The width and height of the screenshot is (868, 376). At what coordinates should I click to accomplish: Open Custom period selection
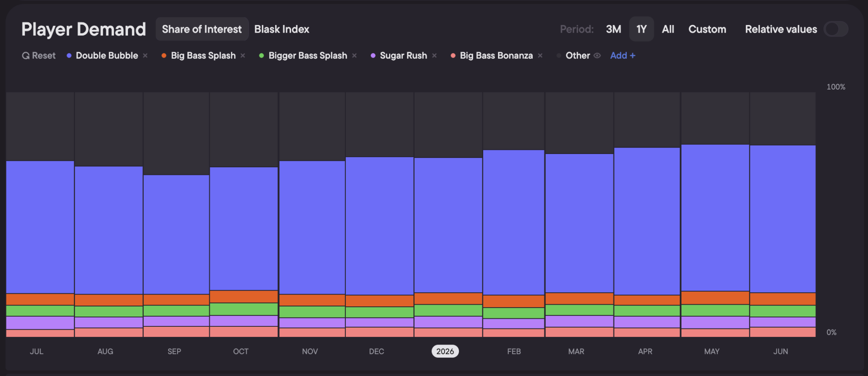coord(707,29)
